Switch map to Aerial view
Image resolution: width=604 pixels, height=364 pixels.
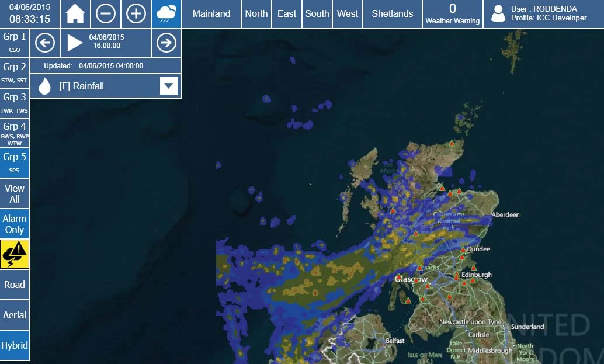point(14,314)
